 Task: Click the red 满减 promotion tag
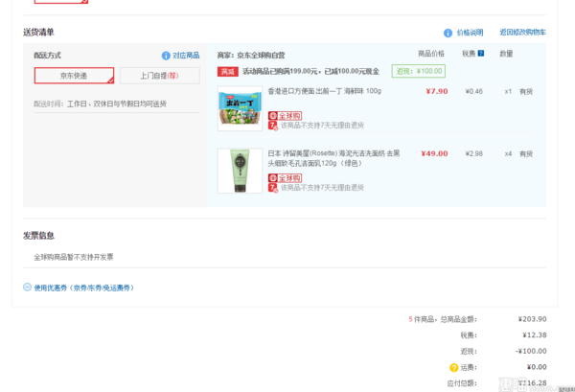point(228,72)
